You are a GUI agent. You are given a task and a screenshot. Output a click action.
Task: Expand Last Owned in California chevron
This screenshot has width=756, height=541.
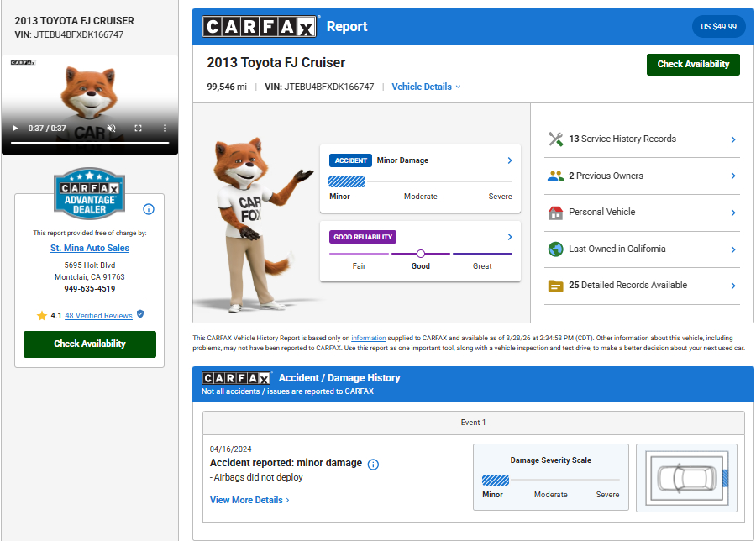[732, 249]
